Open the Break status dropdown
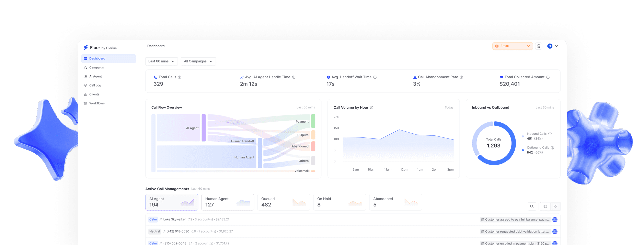644x245 pixels. pyautogui.click(x=512, y=46)
